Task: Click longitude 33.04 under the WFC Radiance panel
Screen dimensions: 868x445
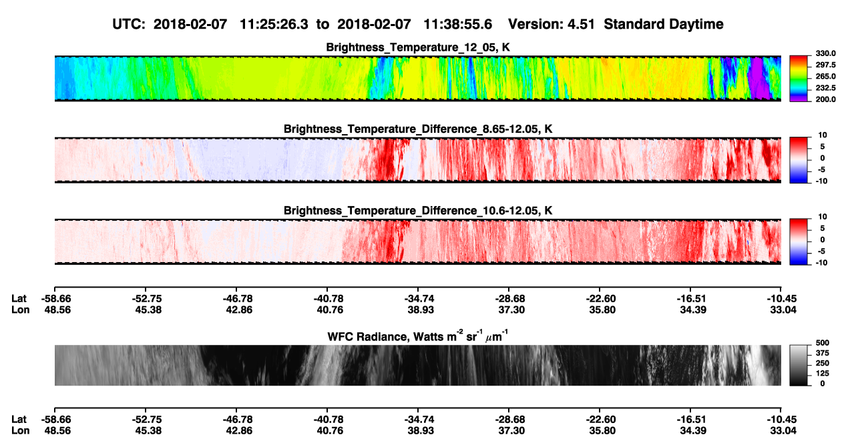Action: click(x=783, y=430)
